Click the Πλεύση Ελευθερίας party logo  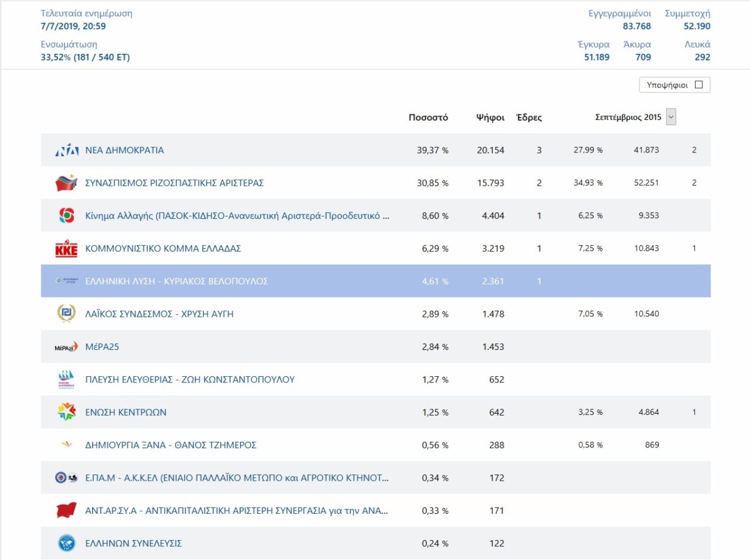click(x=66, y=379)
